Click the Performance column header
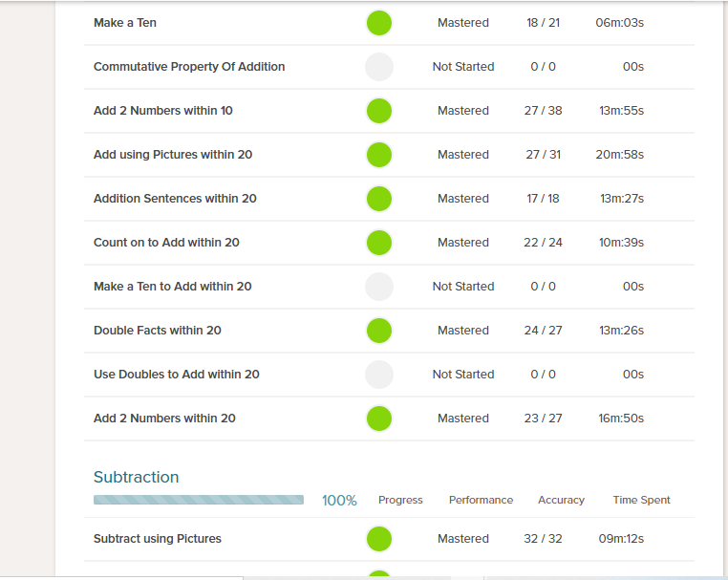728x580 pixels. point(481,500)
